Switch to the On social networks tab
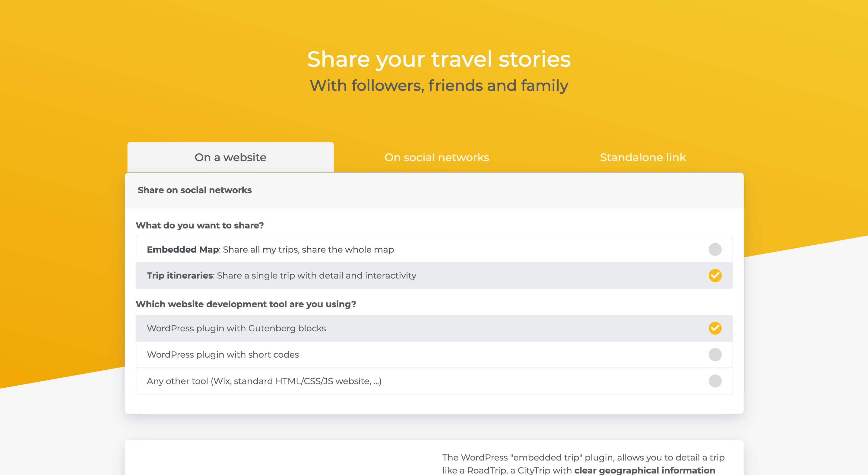The height and width of the screenshot is (475, 868). pos(437,157)
